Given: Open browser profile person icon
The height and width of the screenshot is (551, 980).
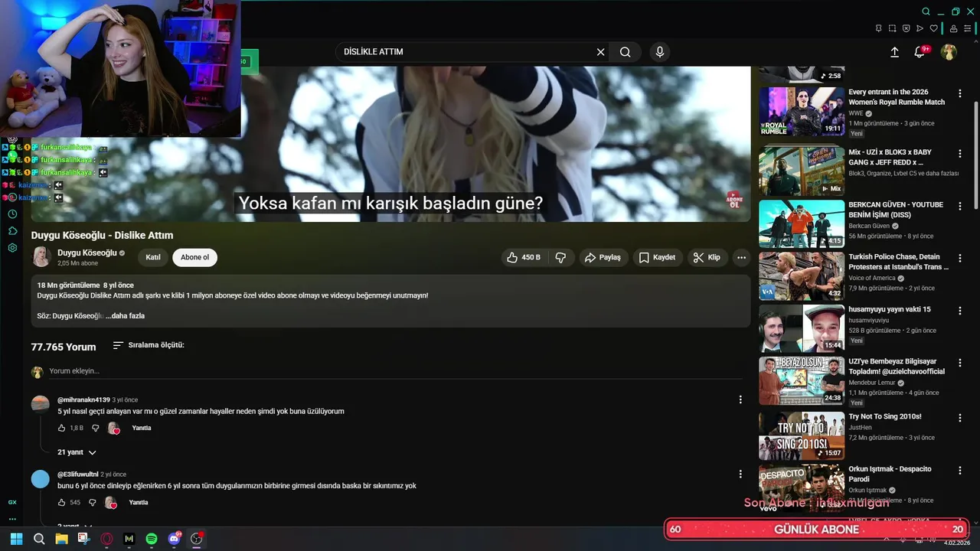Looking at the screenshot, I should [x=953, y=28].
